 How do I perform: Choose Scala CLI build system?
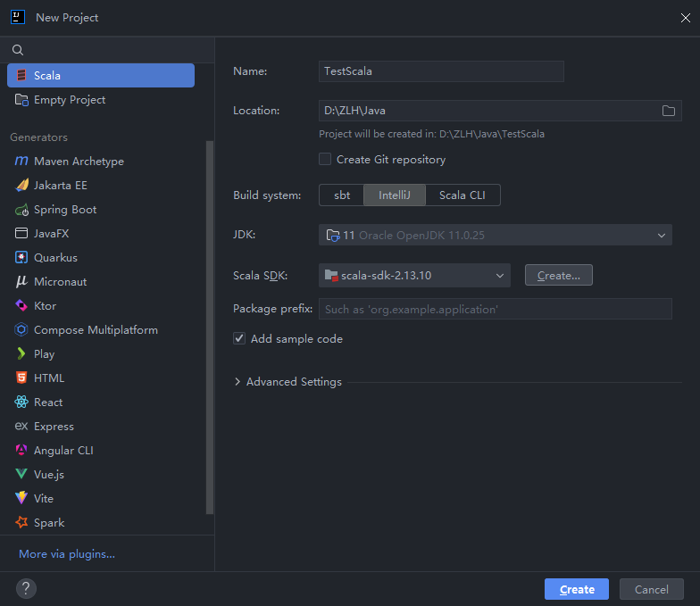click(462, 195)
